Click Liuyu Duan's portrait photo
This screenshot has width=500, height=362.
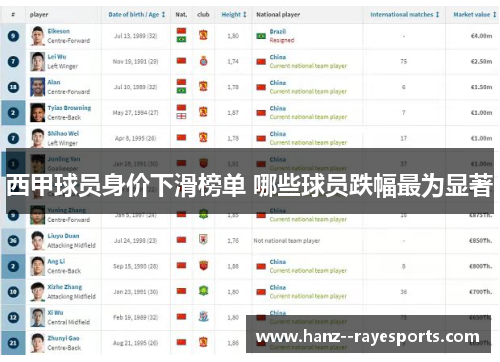[37, 241]
